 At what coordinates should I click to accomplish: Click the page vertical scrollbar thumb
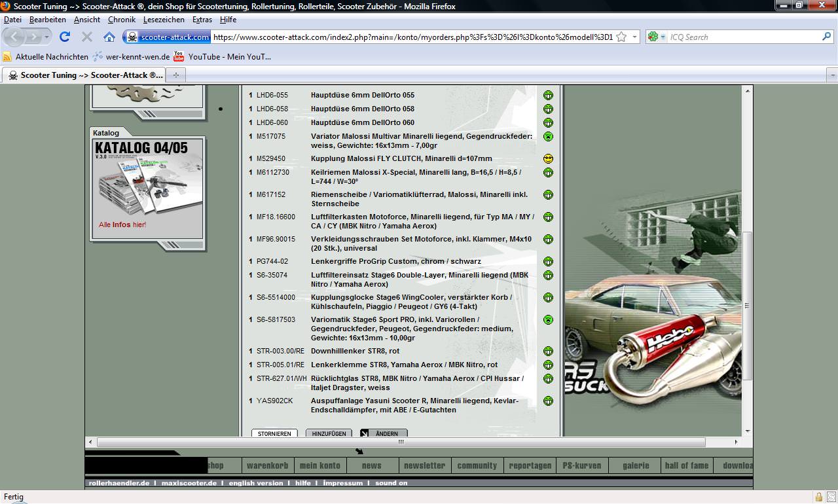pos(748,306)
